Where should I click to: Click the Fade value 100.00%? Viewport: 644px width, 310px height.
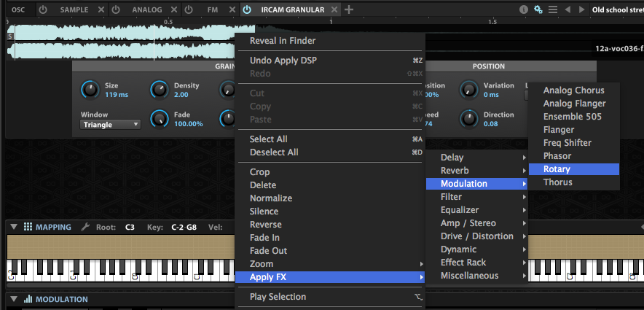tap(188, 124)
